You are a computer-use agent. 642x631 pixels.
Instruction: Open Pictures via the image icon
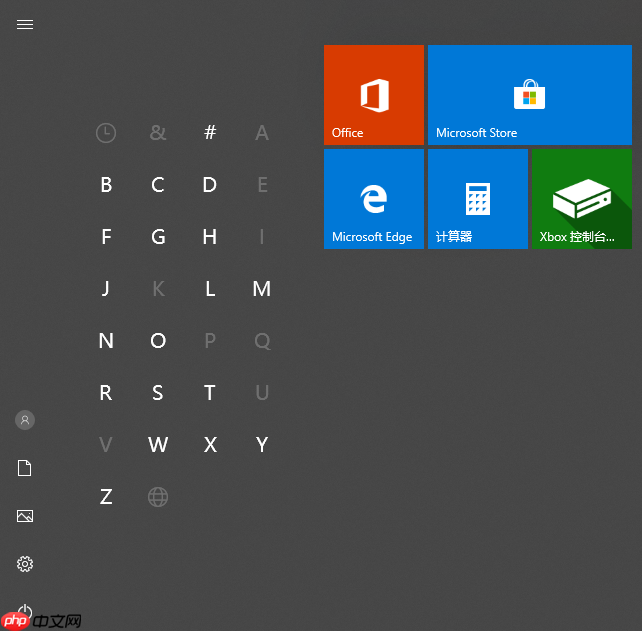(x=25, y=516)
